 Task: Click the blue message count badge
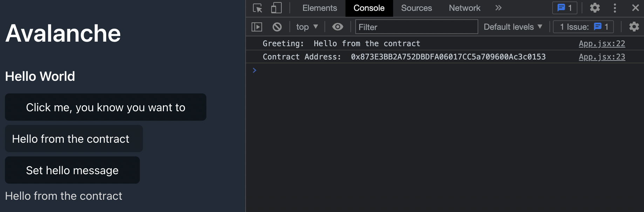coord(564,8)
